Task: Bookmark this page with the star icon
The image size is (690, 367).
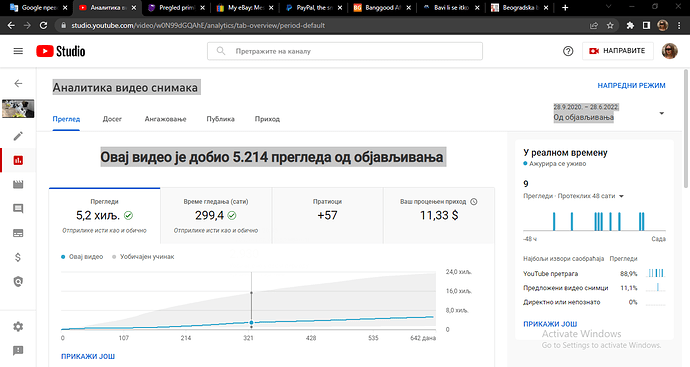Action: click(x=610, y=26)
